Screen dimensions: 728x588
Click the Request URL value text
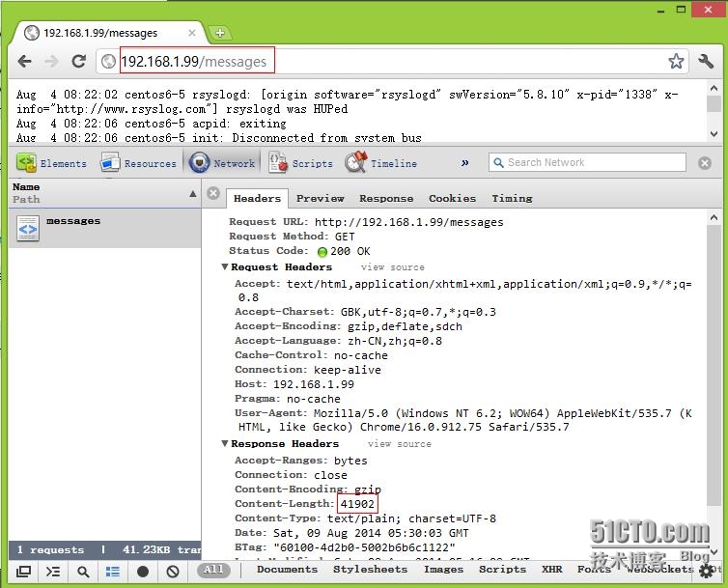coord(409,222)
